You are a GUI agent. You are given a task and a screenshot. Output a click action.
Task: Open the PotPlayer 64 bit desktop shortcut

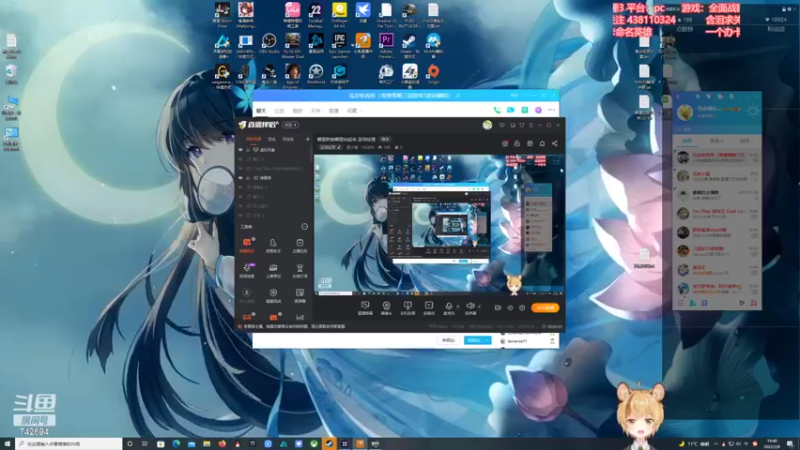click(339, 14)
